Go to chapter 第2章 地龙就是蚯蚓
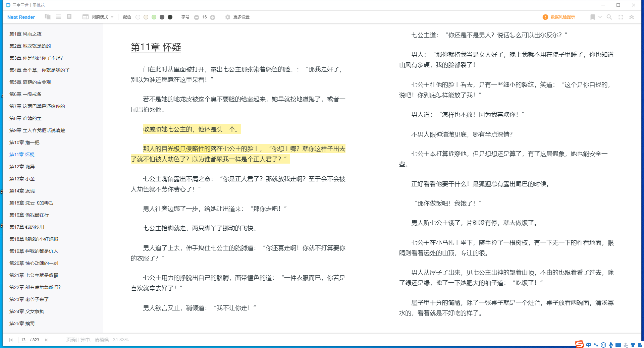644x348 pixels. click(x=30, y=46)
